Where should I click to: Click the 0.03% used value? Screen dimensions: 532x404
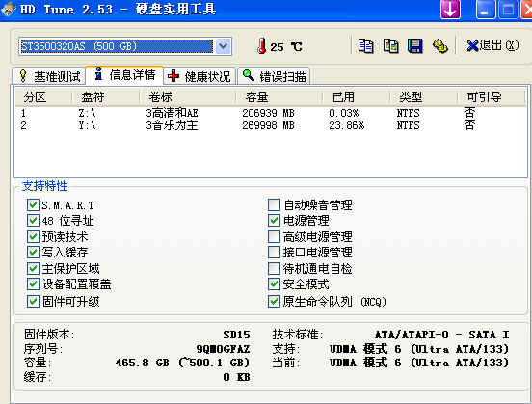[344, 113]
